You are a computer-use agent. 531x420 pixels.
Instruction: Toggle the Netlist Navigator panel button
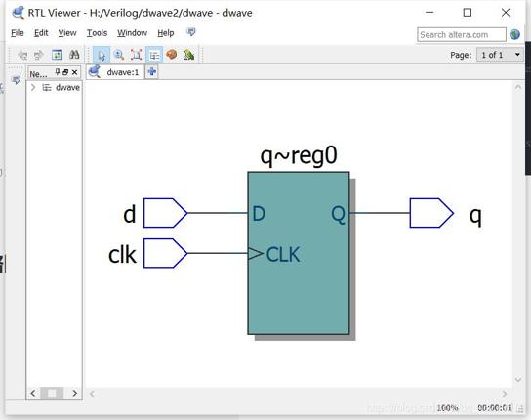coord(154,55)
